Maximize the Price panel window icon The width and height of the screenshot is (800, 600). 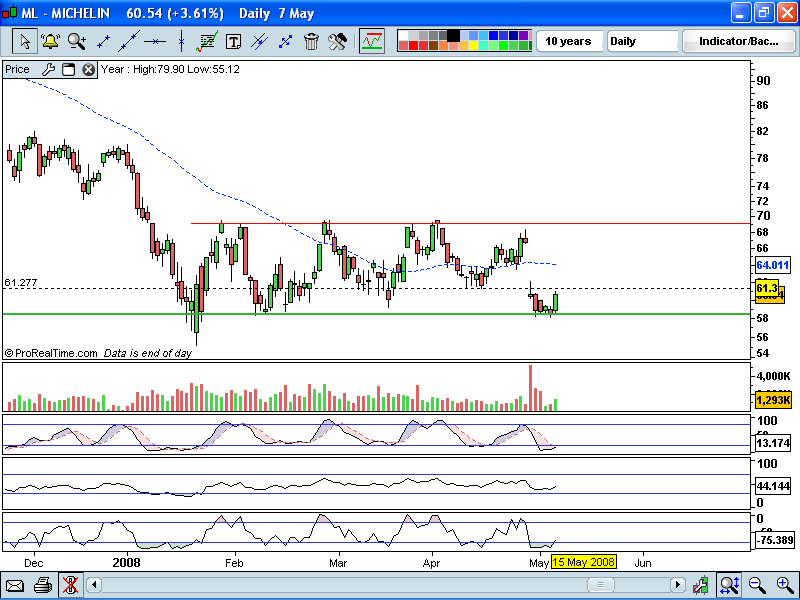click(68, 69)
